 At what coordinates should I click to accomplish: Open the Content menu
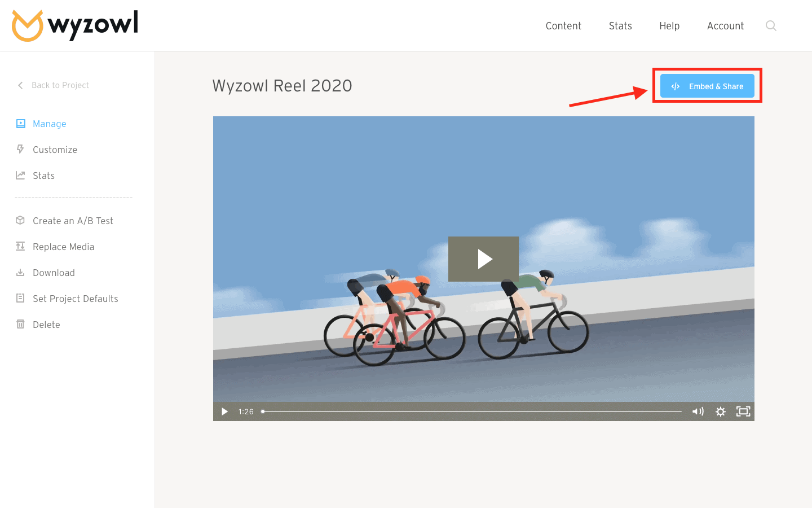(x=563, y=26)
